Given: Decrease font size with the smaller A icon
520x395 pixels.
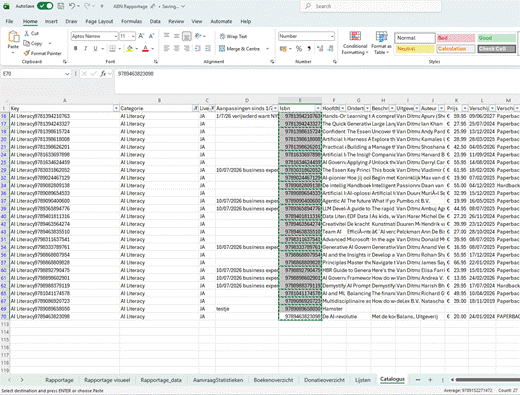Looking at the screenshot, I should click(x=151, y=36).
